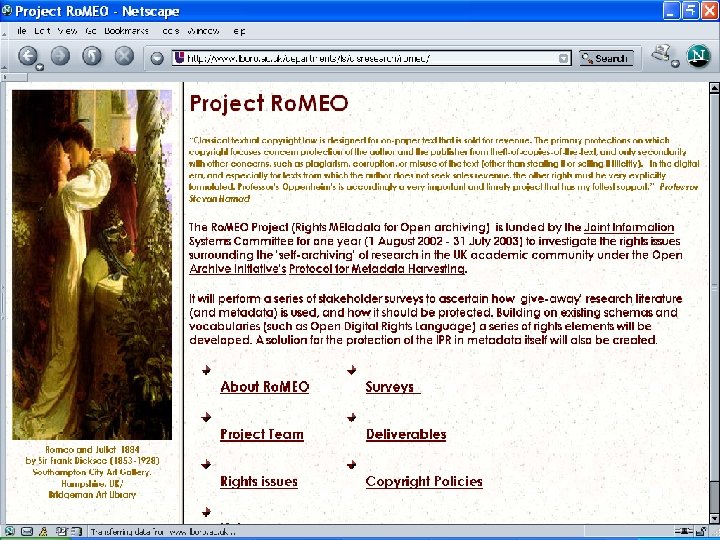Open the Rights issues link

(259, 481)
